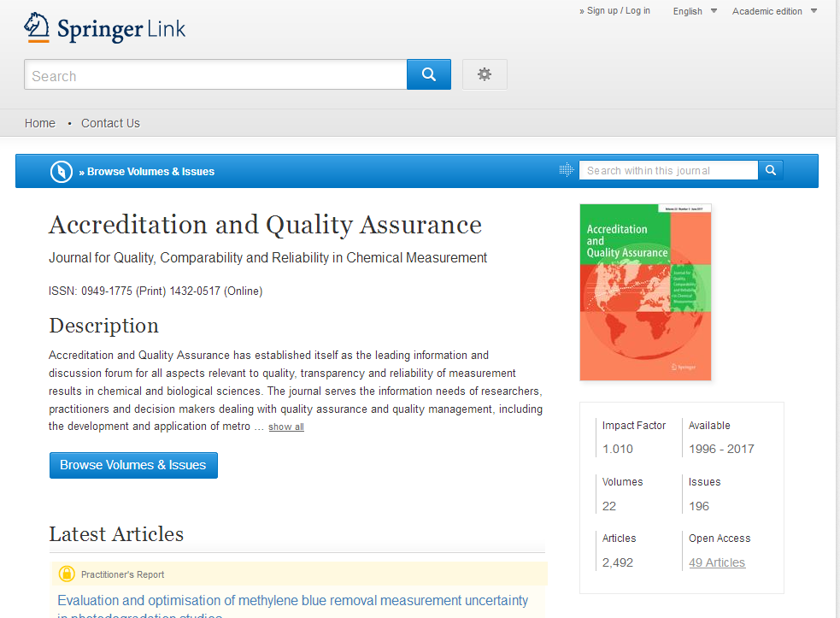Click the journal cover thumbnail

point(645,292)
